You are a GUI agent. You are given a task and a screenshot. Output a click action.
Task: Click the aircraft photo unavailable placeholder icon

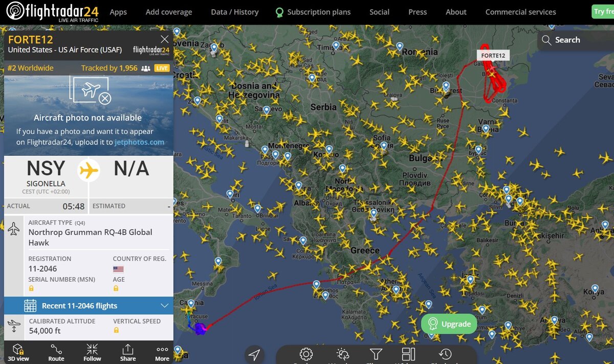click(x=91, y=90)
